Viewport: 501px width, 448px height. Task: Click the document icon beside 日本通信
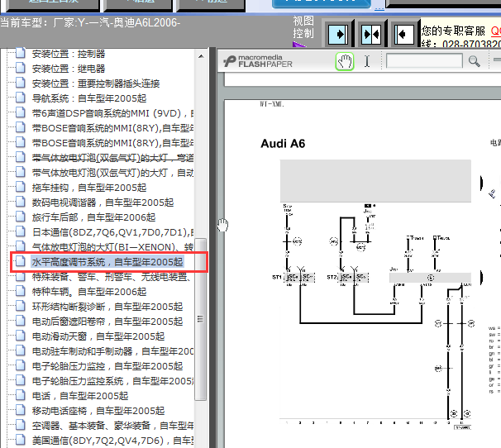[x=21, y=231]
